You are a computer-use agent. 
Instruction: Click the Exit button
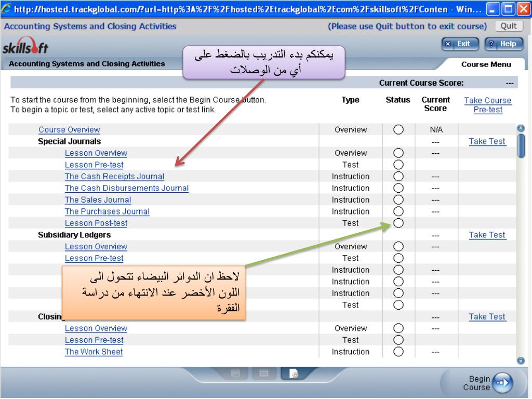(460, 44)
